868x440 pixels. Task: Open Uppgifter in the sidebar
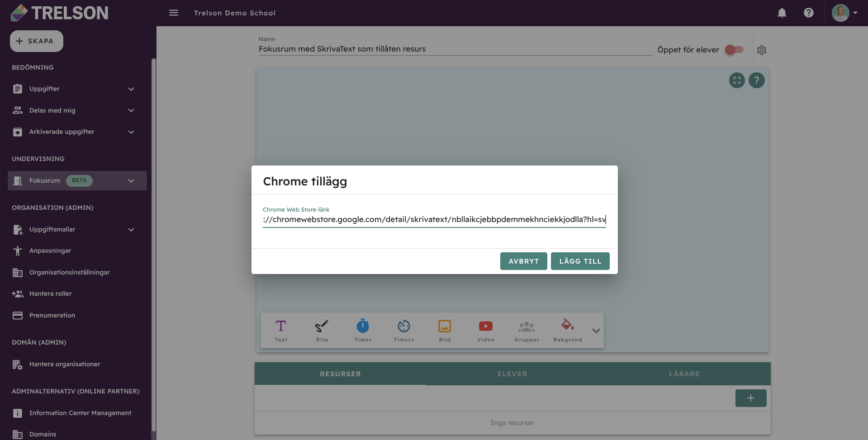(44, 89)
